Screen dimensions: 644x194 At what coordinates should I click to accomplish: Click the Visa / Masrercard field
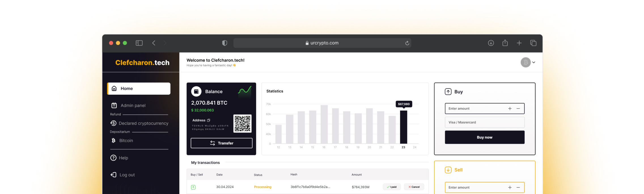[484, 123]
